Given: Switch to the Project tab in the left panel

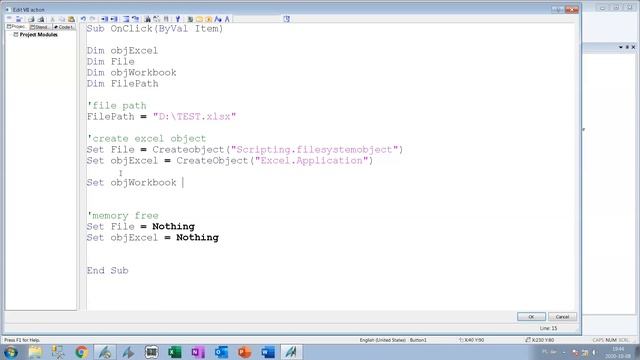Looking at the screenshot, I should pos(17,27).
